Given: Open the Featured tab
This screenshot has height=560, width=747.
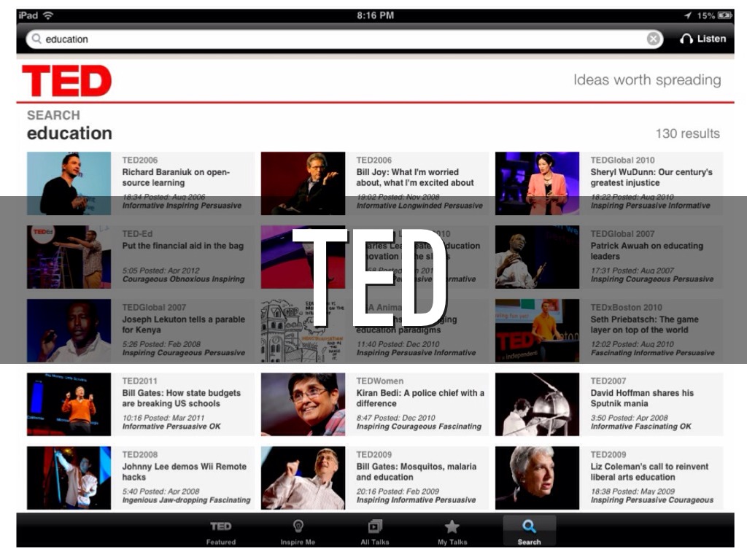Looking at the screenshot, I should 220,532.
